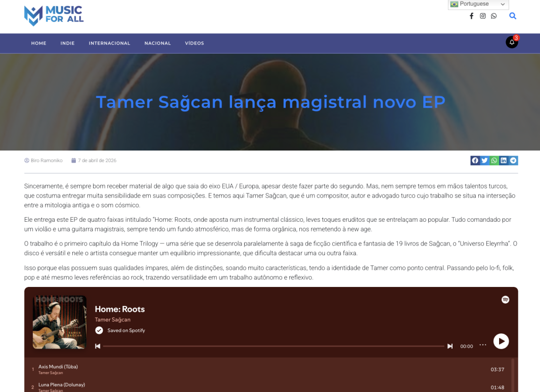This screenshot has height=392, width=540.
Task: Share the article on LinkedIn
Action: point(504,160)
